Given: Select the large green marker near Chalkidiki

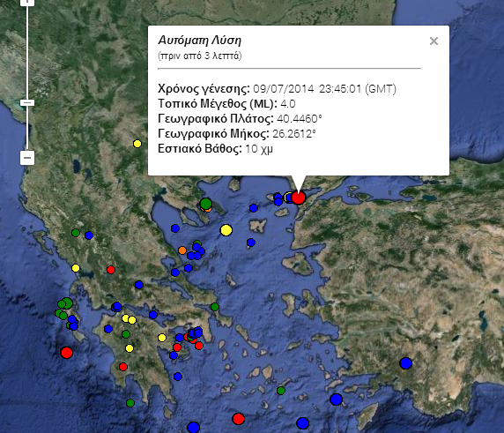Looking at the screenshot, I should 206,204.
